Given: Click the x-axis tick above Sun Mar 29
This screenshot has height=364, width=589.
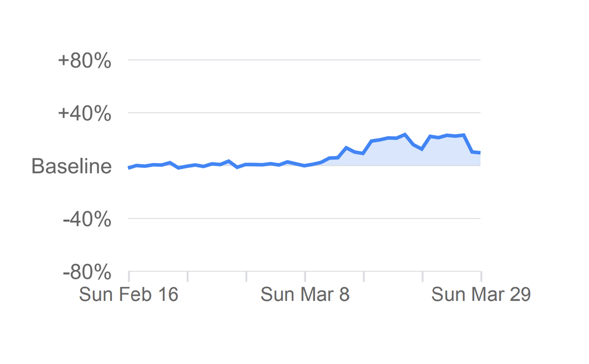Looking at the screenshot, I should pyautogui.click(x=481, y=276).
